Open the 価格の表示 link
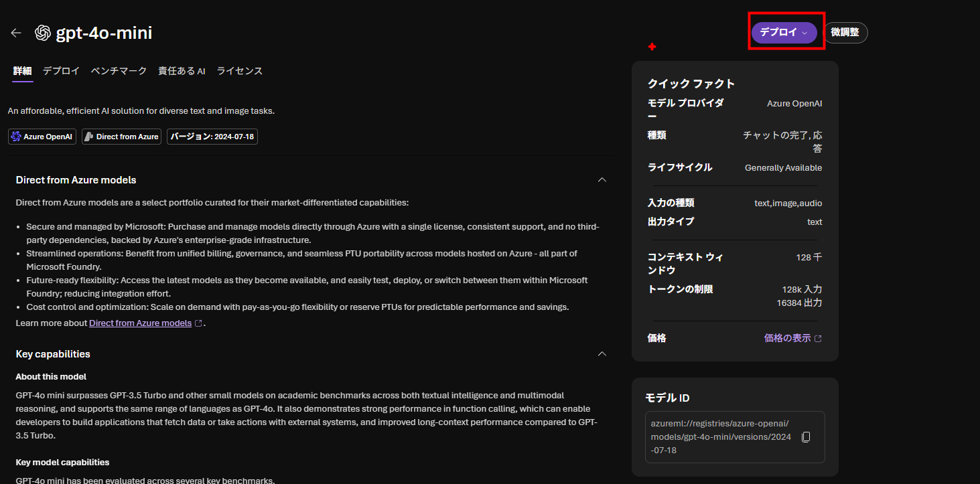Viewport: 980px width, 484px height. pos(787,339)
